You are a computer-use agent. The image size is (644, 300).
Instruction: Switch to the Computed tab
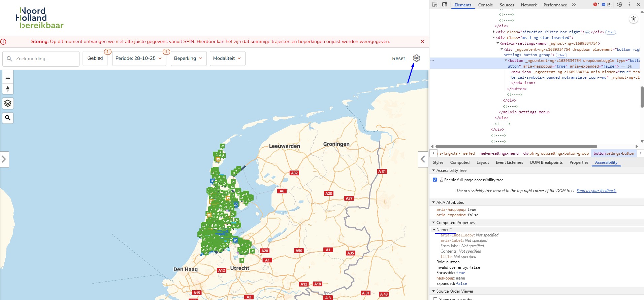coord(459,162)
